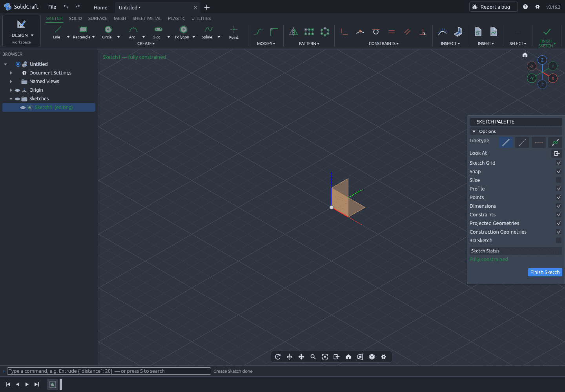
Task: Enable the Slice checkbox
Action: pos(559,180)
